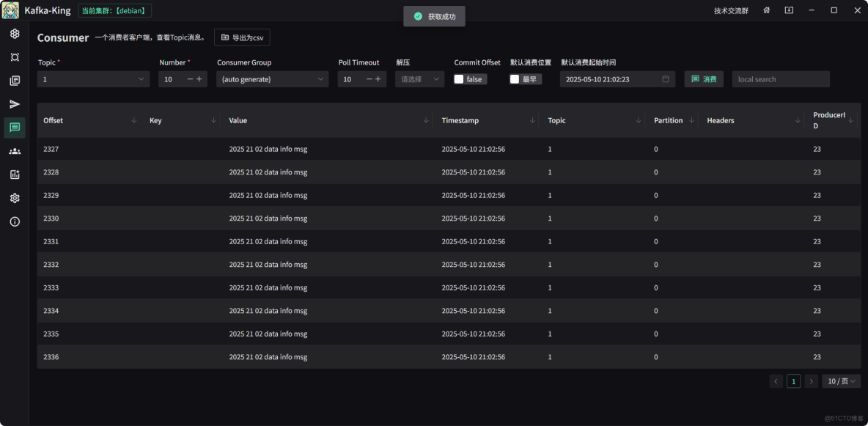Click the About info icon in sidebar
The width and height of the screenshot is (868, 426).
point(15,221)
